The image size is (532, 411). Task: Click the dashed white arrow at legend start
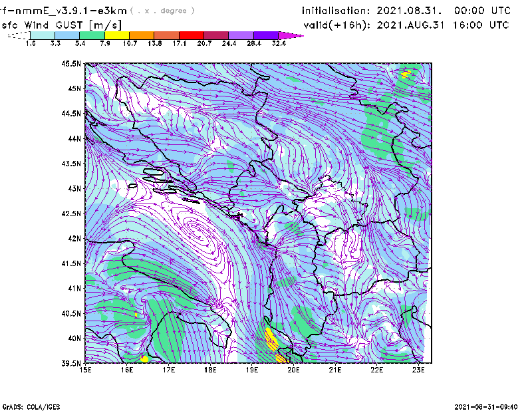[x=19, y=35]
